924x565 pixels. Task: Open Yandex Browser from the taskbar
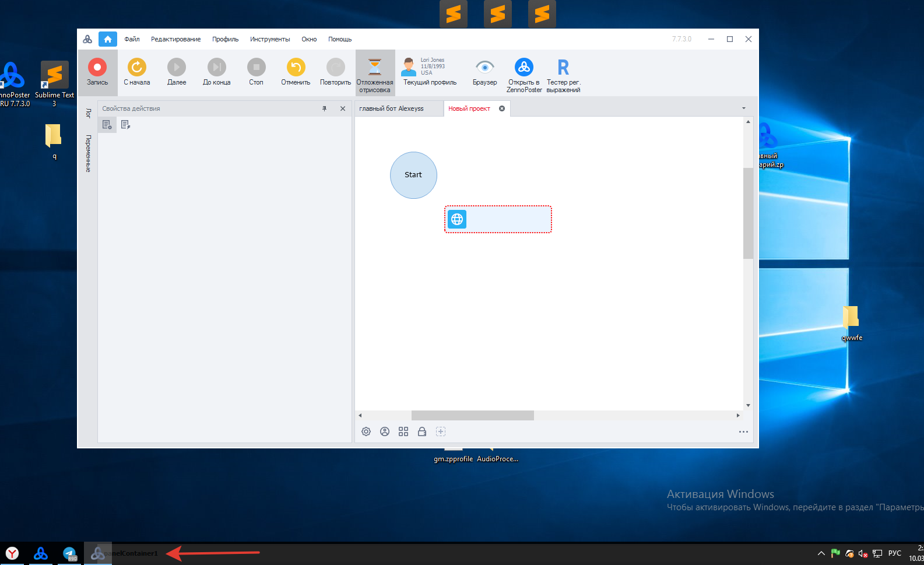point(12,553)
